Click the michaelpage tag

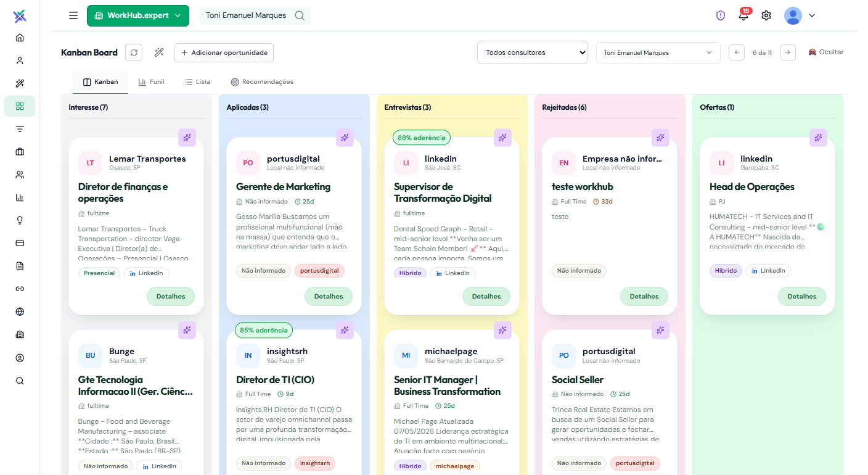pyautogui.click(x=455, y=466)
